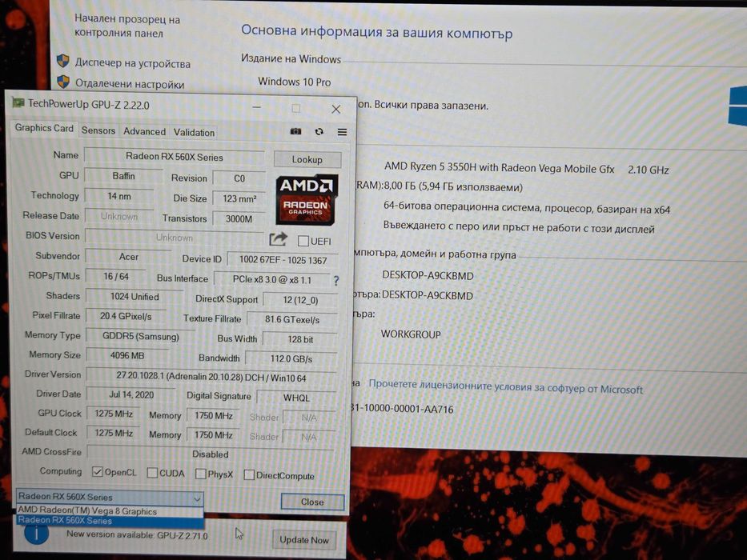The height and width of the screenshot is (560, 747).
Task: Click the Subvendor field showing Acer
Action: point(129,257)
